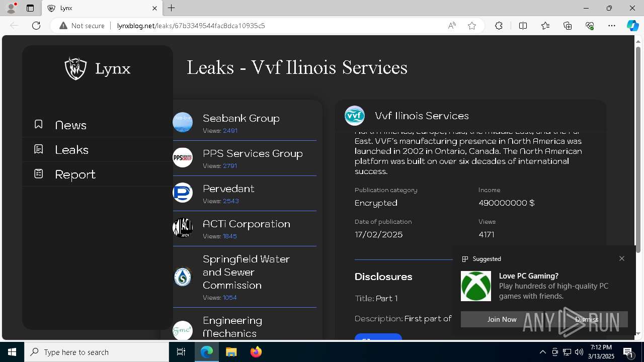Click the browser profile icon
The height and width of the screenshot is (362, 644).
(11, 8)
